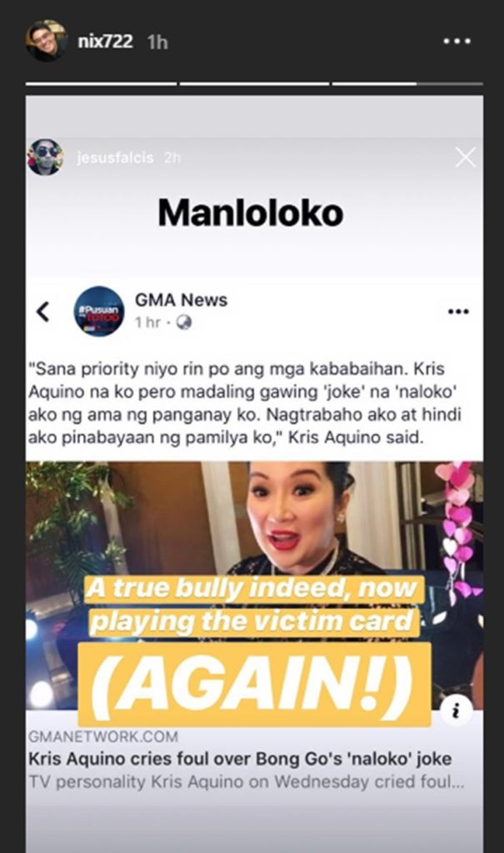Tap the public globe audience icon
The height and width of the screenshot is (853, 504).
coord(184,322)
